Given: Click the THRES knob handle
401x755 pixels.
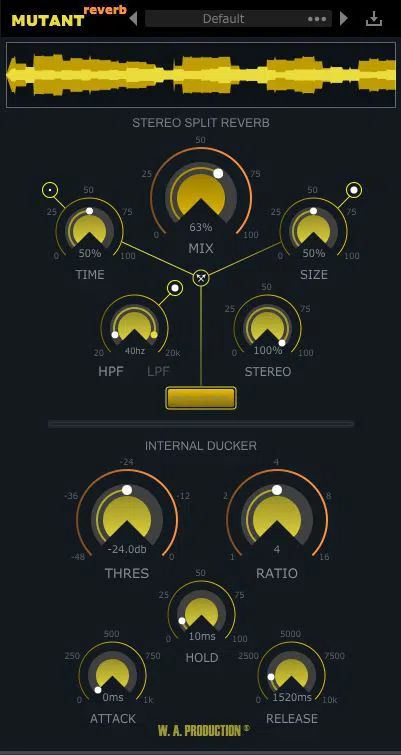Looking at the screenshot, I should click(127, 490).
